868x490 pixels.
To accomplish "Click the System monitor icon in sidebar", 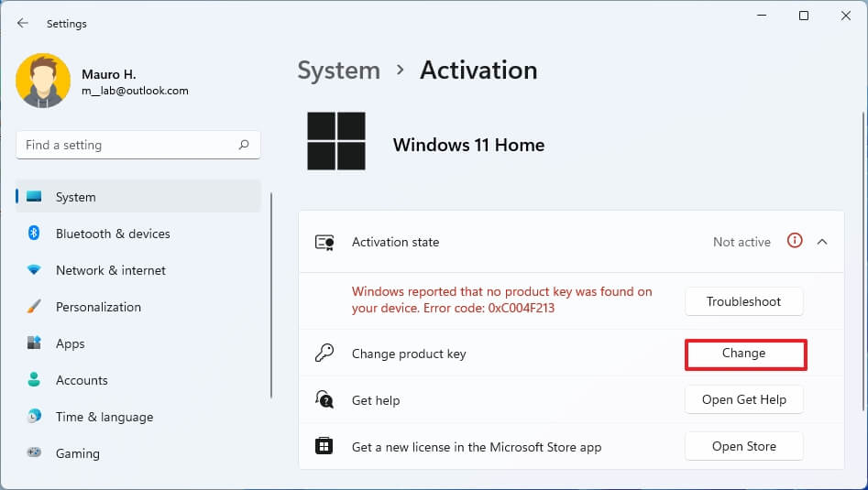I will point(34,196).
